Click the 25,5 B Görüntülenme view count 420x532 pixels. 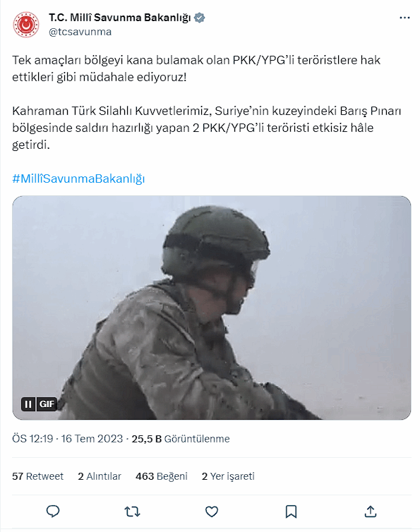(x=181, y=439)
